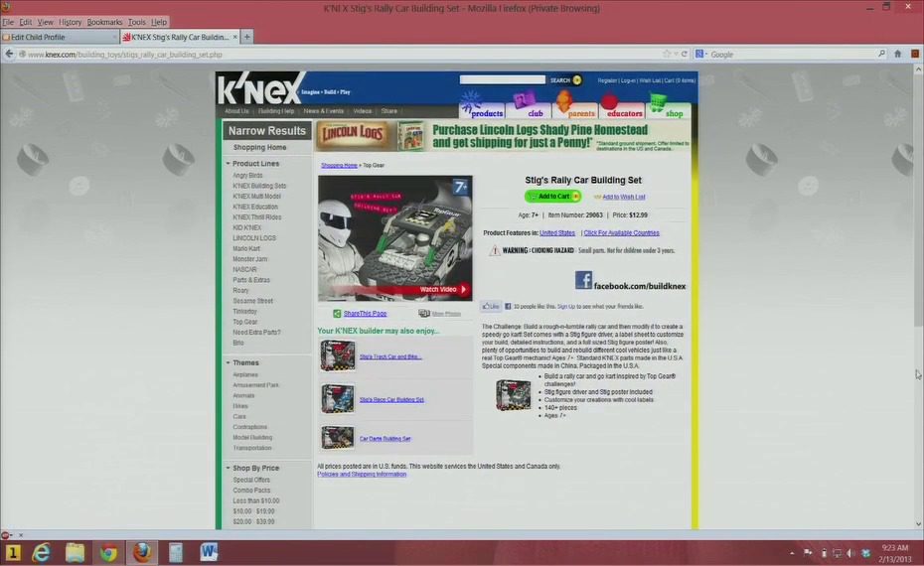This screenshot has height=566, width=924.
Task: Bookmark this page with the star icon
Action: coord(667,54)
